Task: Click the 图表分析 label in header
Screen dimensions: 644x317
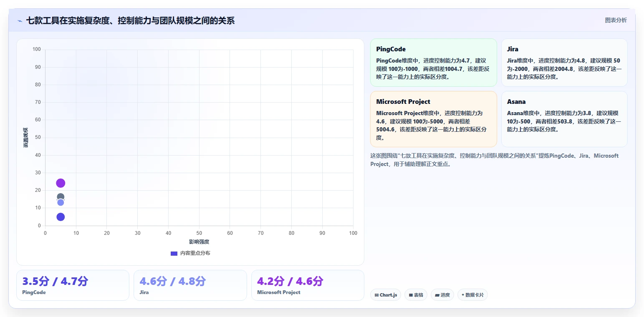Action: coord(616,20)
